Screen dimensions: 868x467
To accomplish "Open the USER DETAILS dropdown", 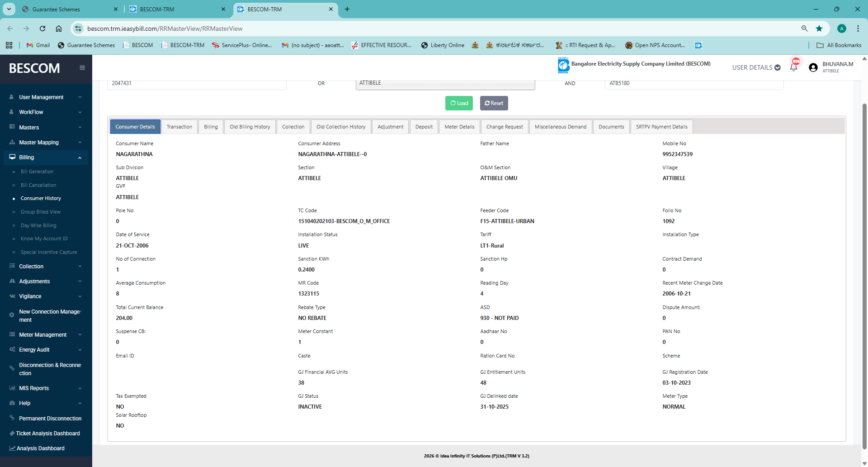I will pos(756,67).
